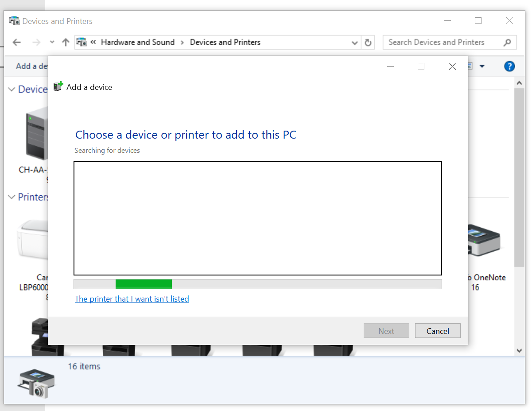Cancel the Add a device dialog
532x411 pixels.
point(438,331)
